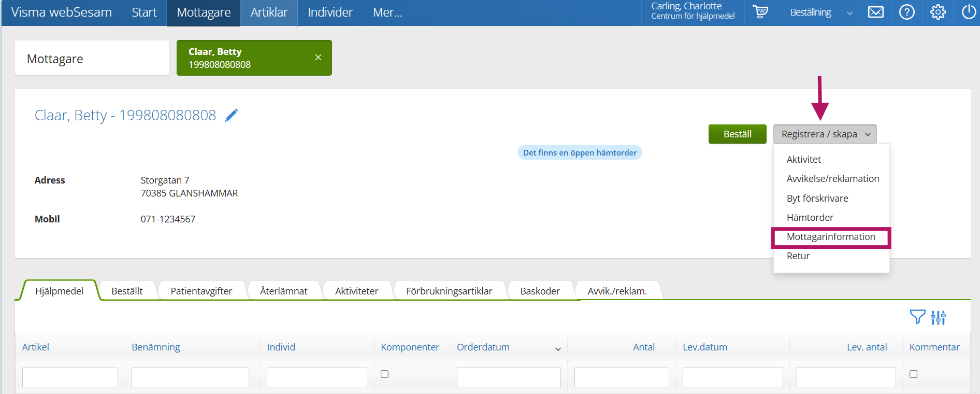Open the Aktiviteter tab
980x394 pixels.
(x=356, y=291)
